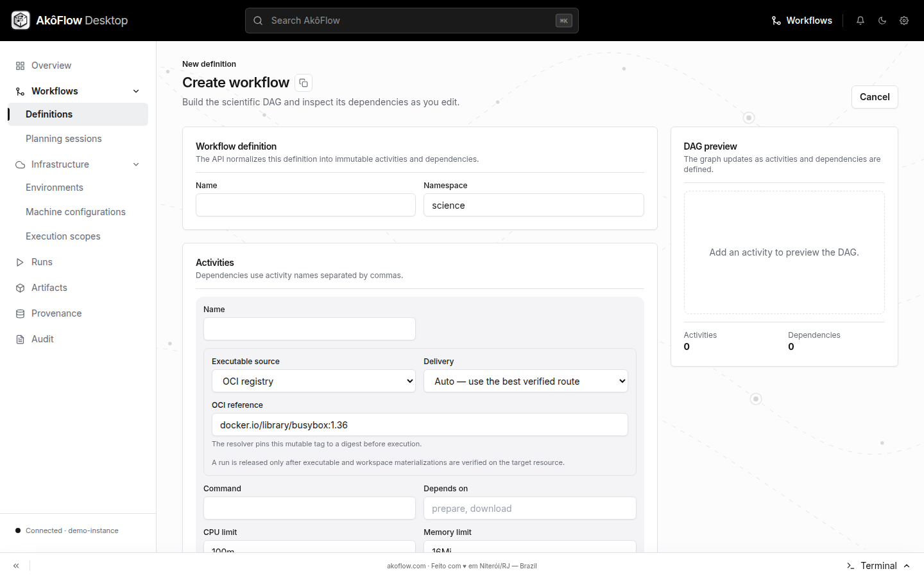The height and width of the screenshot is (578, 924).
Task: Go to Planning sessions
Action: [78, 139]
